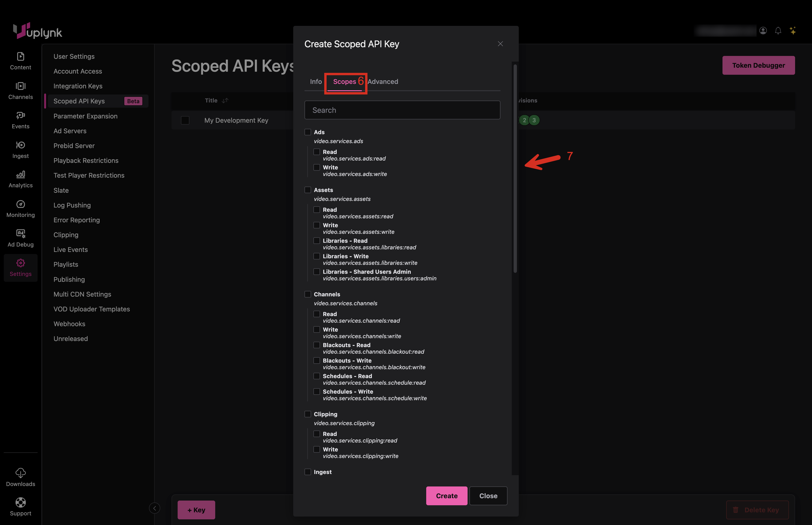Open the Analytics icon in the sidebar
This screenshot has height=525, width=812.
(x=20, y=175)
